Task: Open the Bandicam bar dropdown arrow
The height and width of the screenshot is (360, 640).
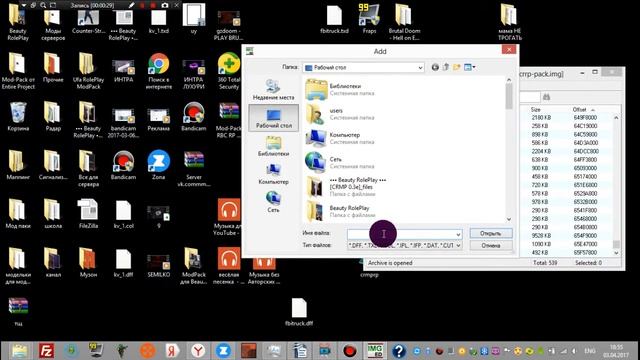Action: (24, 5)
